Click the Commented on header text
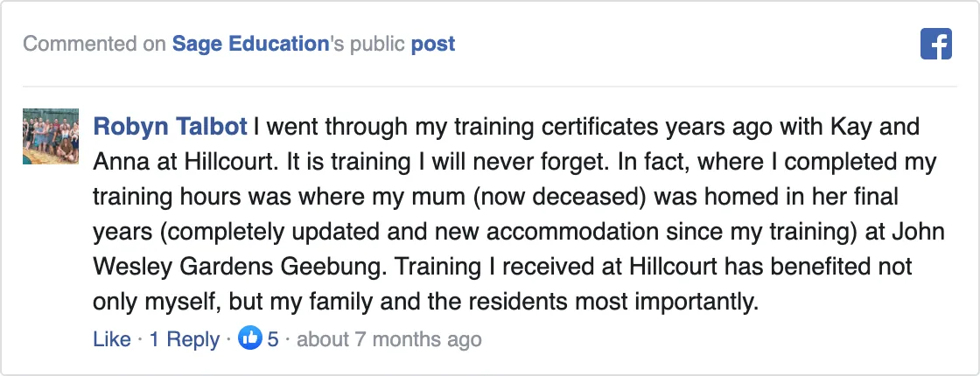This screenshot has height=376, width=980. [x=94, y=44]
